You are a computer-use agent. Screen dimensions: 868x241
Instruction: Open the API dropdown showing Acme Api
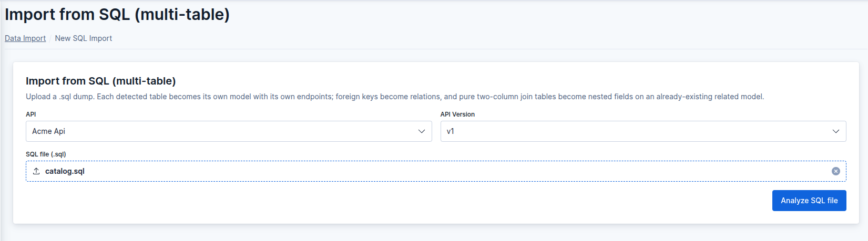[x=229, y=131]
